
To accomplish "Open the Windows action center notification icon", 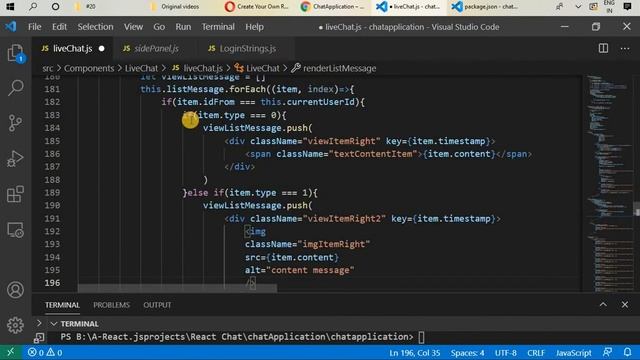I will click(627, 7).
